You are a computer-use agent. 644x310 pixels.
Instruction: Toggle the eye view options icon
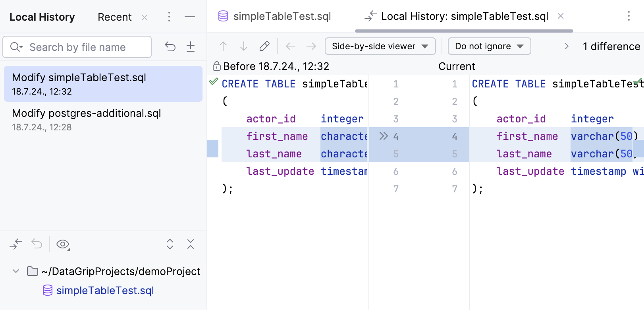[x=63, y=244]
